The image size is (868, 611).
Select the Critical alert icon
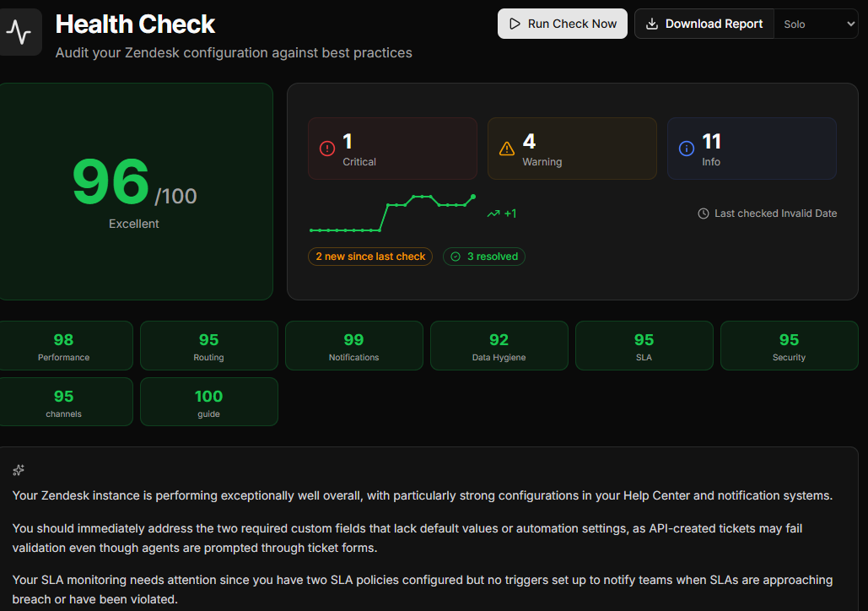(x=327, y=147)
